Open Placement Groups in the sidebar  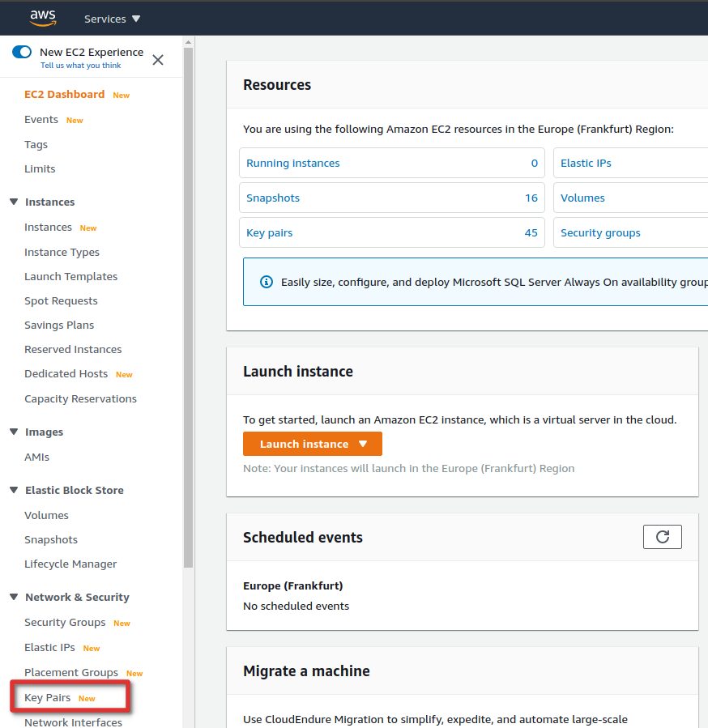click(71, 672)
